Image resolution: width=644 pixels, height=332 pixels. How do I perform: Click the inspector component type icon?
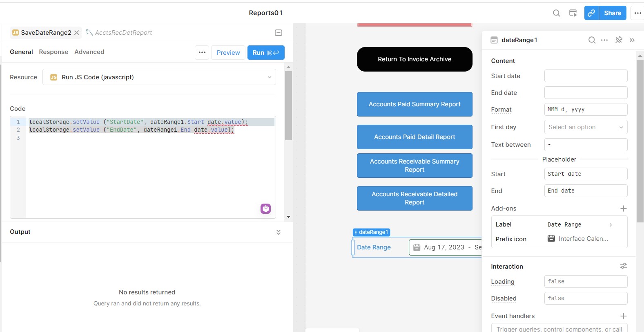(494, 40)
